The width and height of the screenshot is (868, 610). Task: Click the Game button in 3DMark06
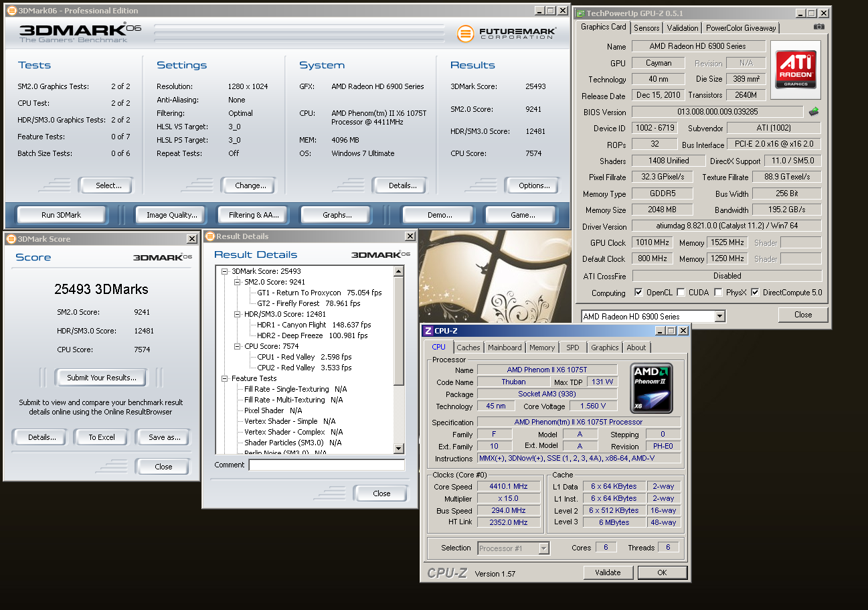(x=523, y=215)
